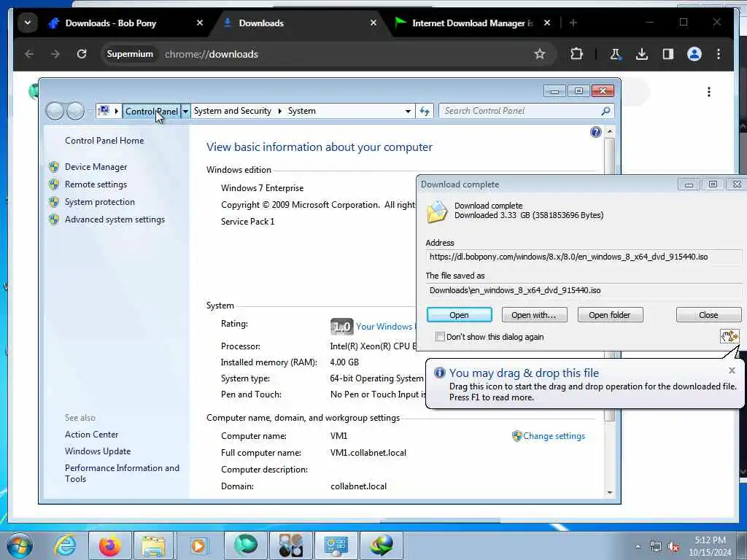
Task: Click Control Panel breadcrumb segment
Action: click(152, 111)
